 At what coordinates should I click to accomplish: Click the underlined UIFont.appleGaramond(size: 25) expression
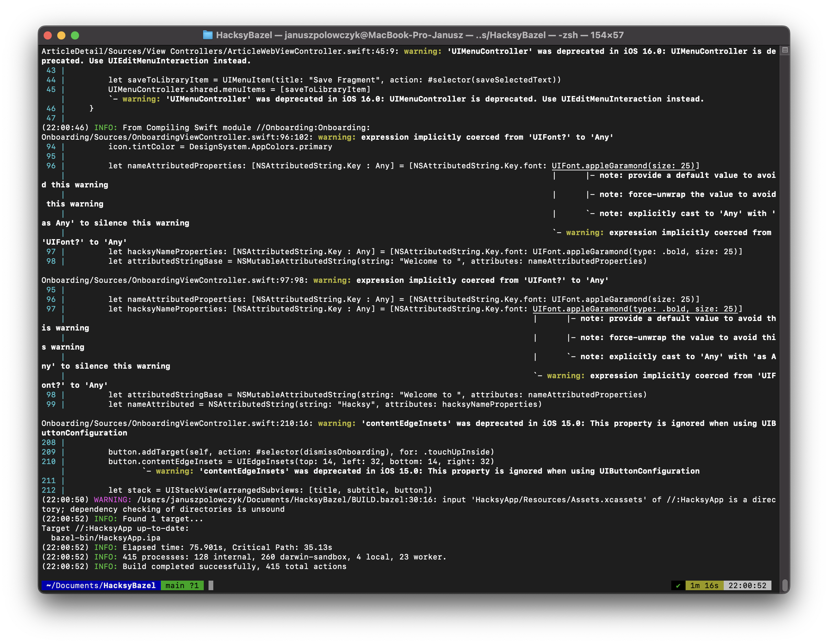[623, 166]
